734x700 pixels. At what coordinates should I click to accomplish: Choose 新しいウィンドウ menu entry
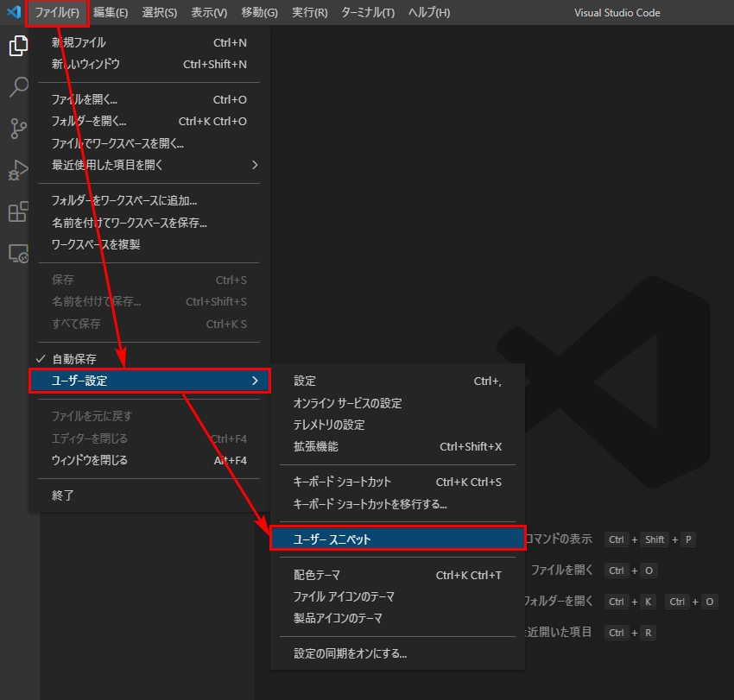(149, 64)
